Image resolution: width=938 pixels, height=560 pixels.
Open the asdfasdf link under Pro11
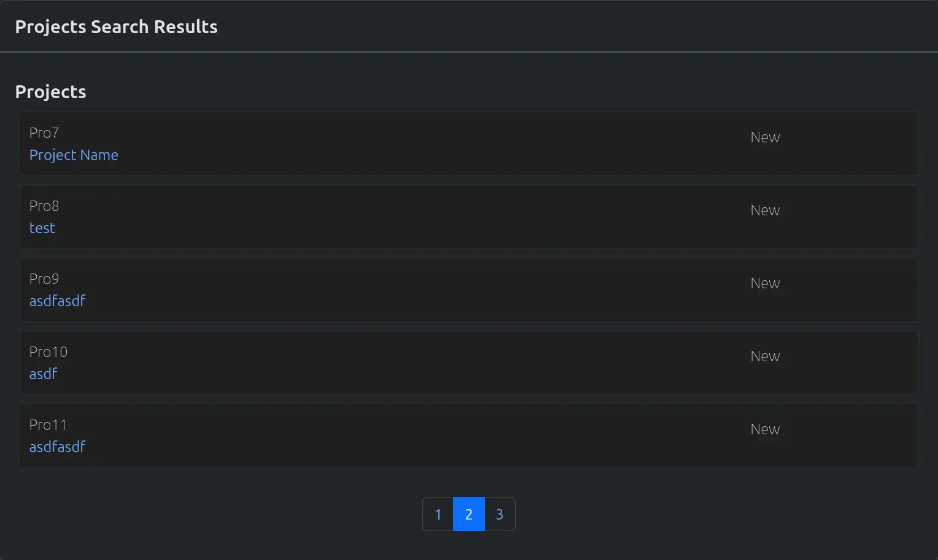(x=57, y=447)
